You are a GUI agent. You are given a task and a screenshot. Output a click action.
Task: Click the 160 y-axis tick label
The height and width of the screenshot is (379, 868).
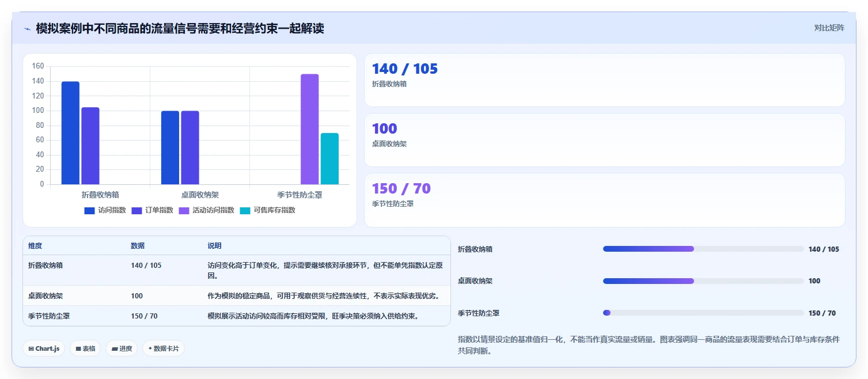(38, 66)
